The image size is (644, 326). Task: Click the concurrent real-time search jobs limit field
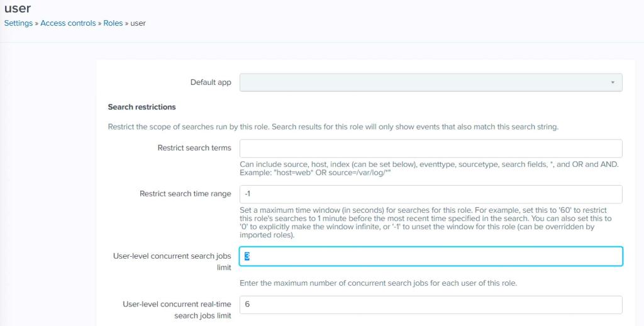tap(431, 305)
